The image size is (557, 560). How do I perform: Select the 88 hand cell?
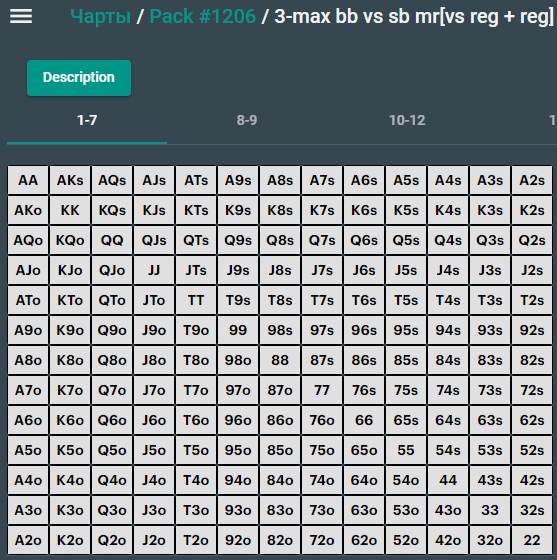(280, 360)
